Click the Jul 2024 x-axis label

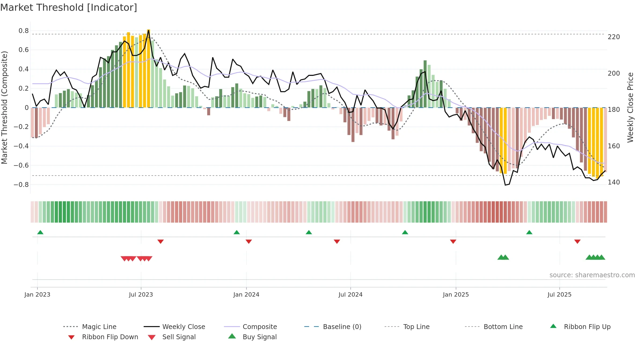350,294
